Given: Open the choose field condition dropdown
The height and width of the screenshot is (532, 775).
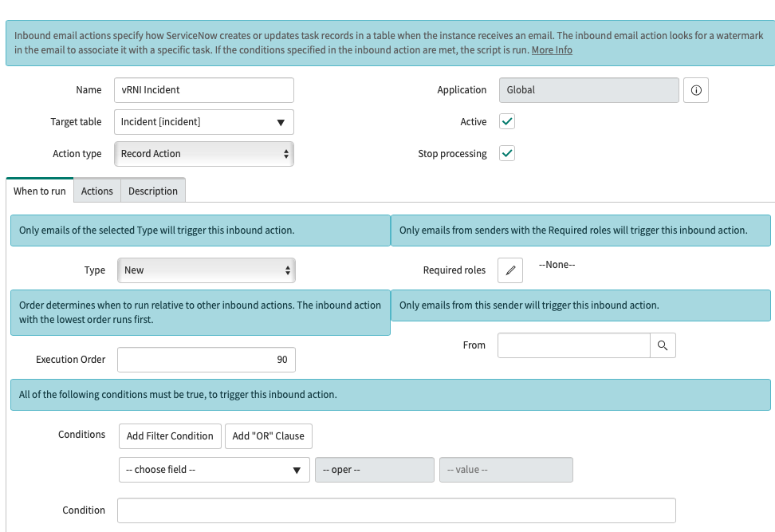Looking at the screenshot, I should (214, 470).
